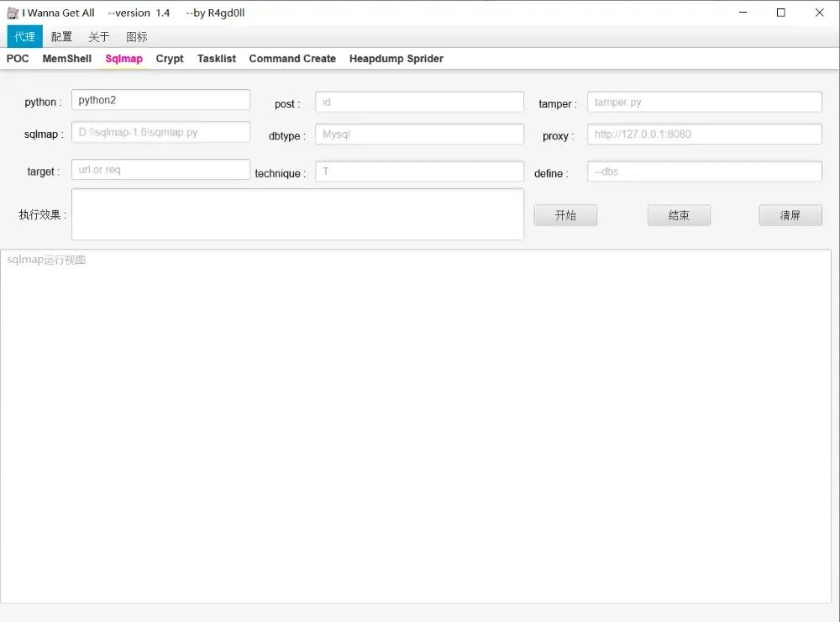Image resolution: width=840 pixels, height=622 pixels.
Task: Open the Tasklist tab
Action: (217, 59)
